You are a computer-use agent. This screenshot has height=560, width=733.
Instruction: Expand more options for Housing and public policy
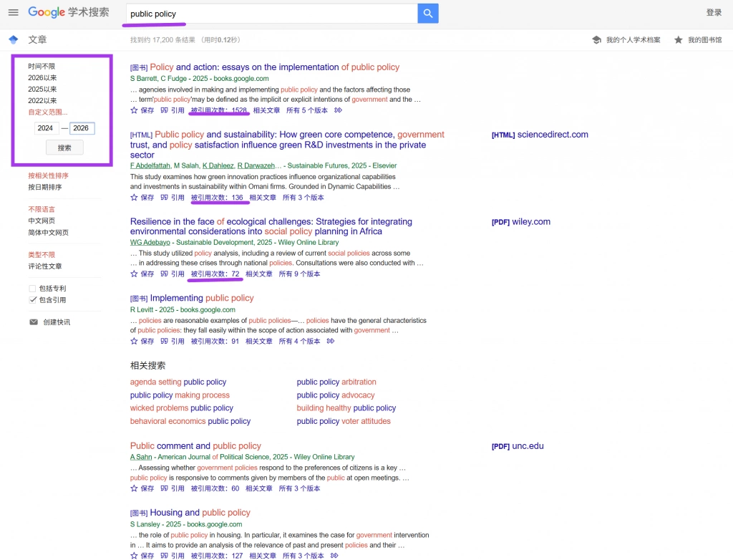(x=334, y=555)
